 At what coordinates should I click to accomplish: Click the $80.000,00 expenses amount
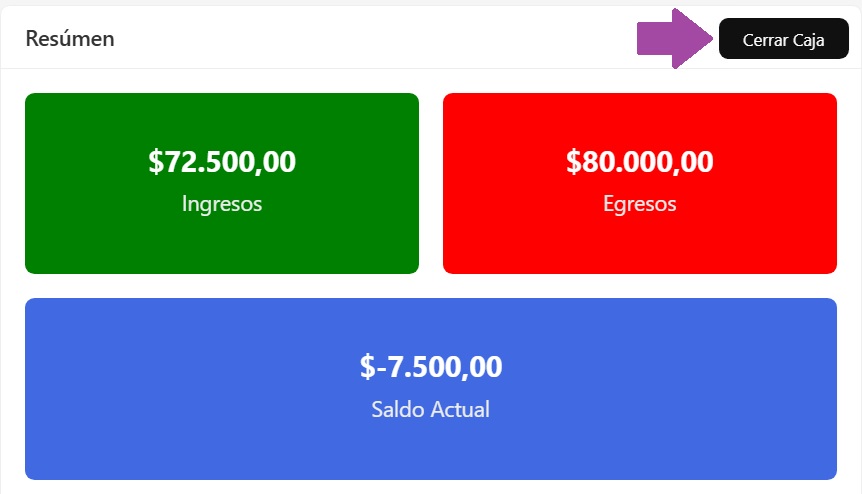coord(640,162)
